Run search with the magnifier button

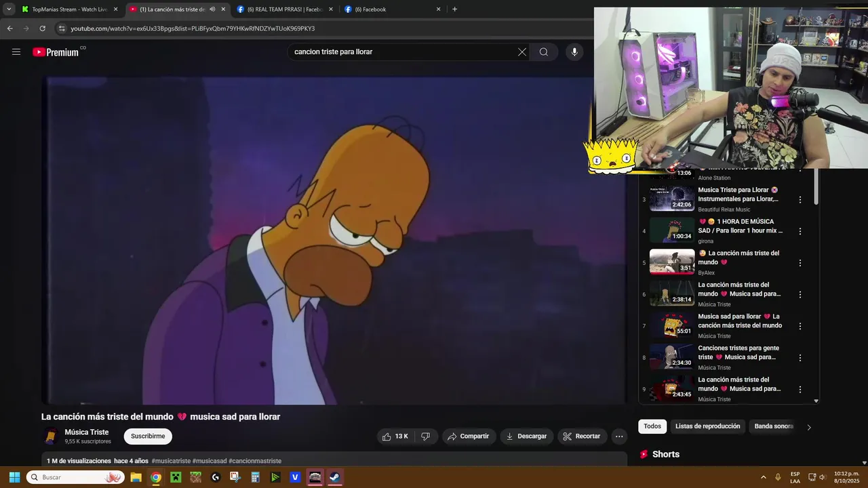click(x=544, y=52)
